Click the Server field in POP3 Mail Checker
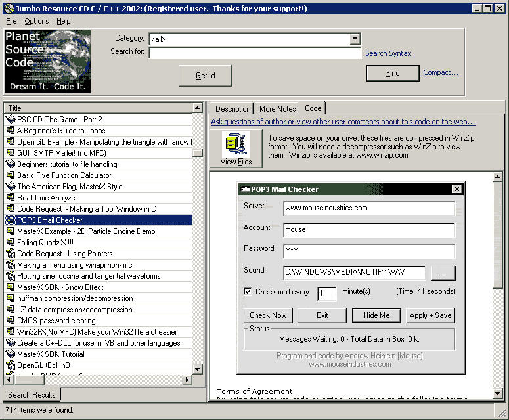Image resolution: width=509 pixels, height=420 pixels. pos(369,208)
